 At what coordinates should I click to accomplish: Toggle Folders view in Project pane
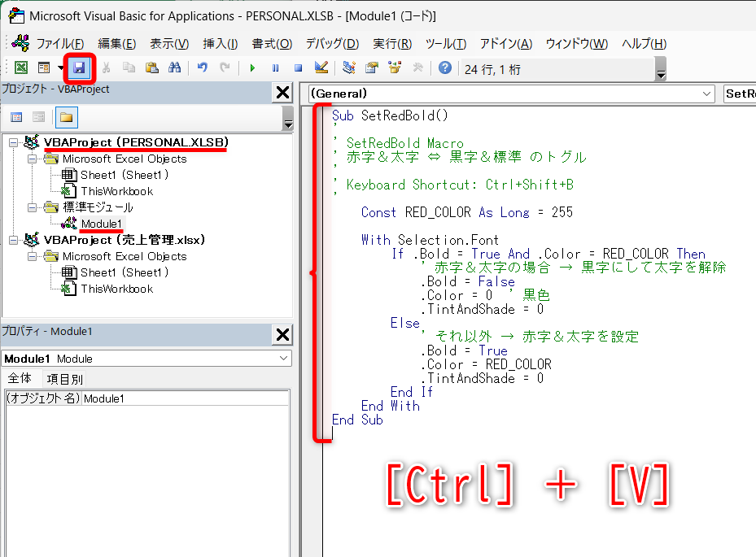pos(67,118)
